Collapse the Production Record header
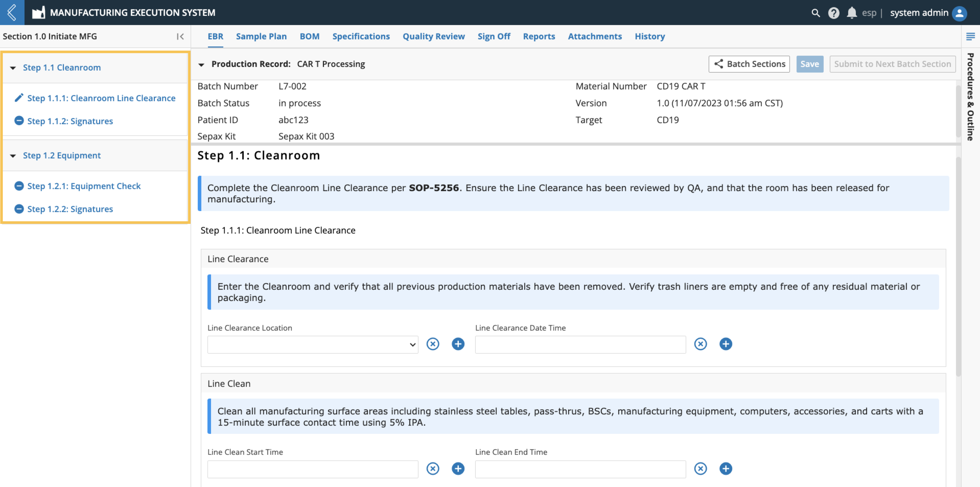Viewport: 980px width, 487px height. click(202, 65)
